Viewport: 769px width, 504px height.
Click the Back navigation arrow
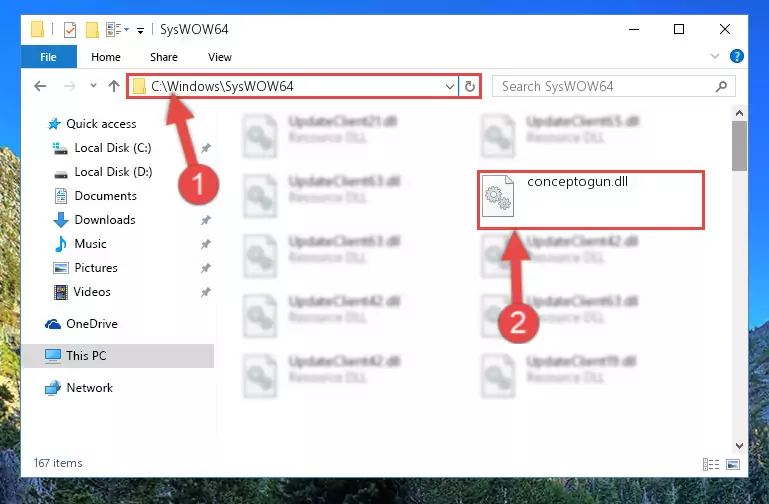click(x=40, y=86)
